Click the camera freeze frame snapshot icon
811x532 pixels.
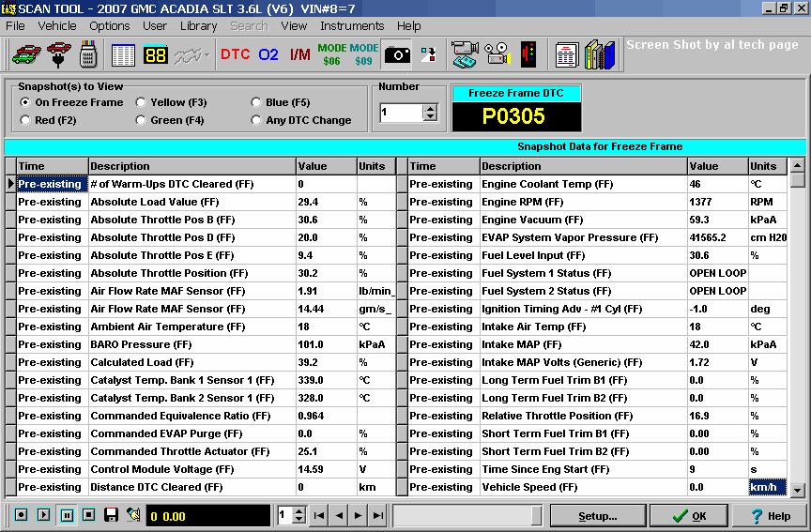pos(397,54)
